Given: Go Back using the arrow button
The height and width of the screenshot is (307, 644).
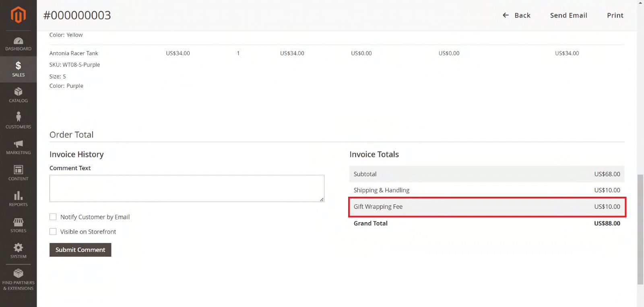Looking at the screenshot, I should click(516, 15).
